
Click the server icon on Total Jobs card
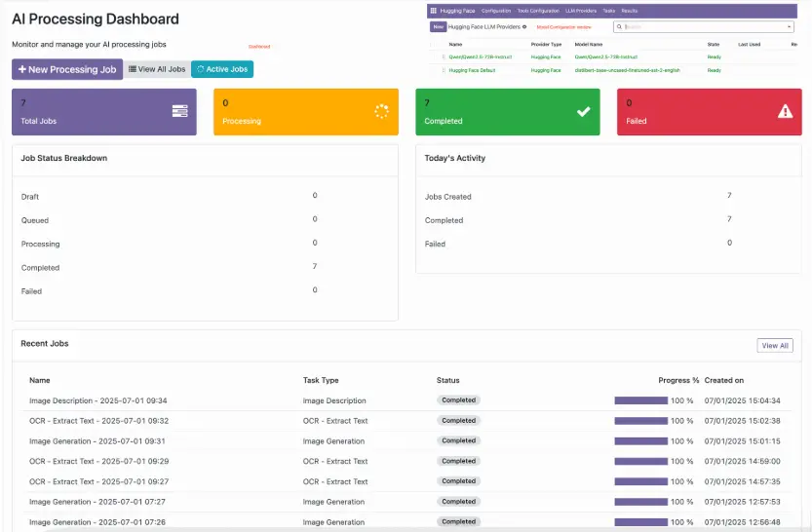pos(179,111)
